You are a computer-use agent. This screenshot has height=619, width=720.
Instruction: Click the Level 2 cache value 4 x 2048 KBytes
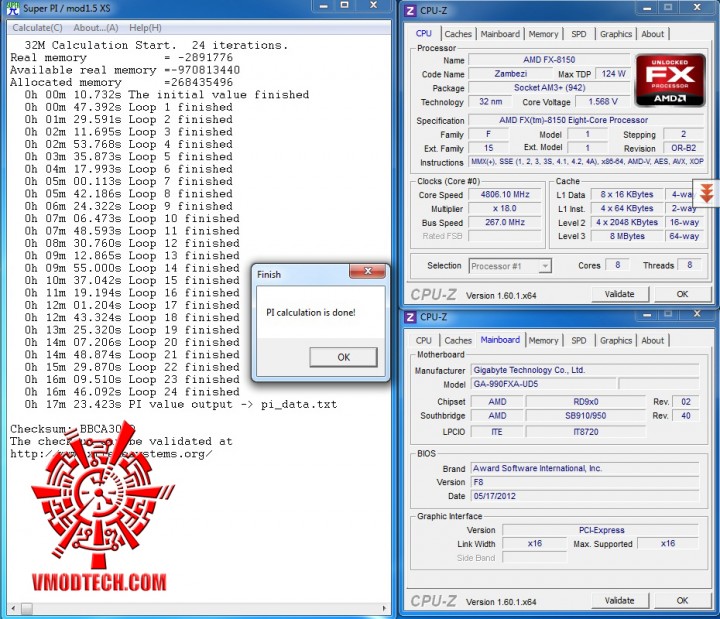[x=627, y=222]
